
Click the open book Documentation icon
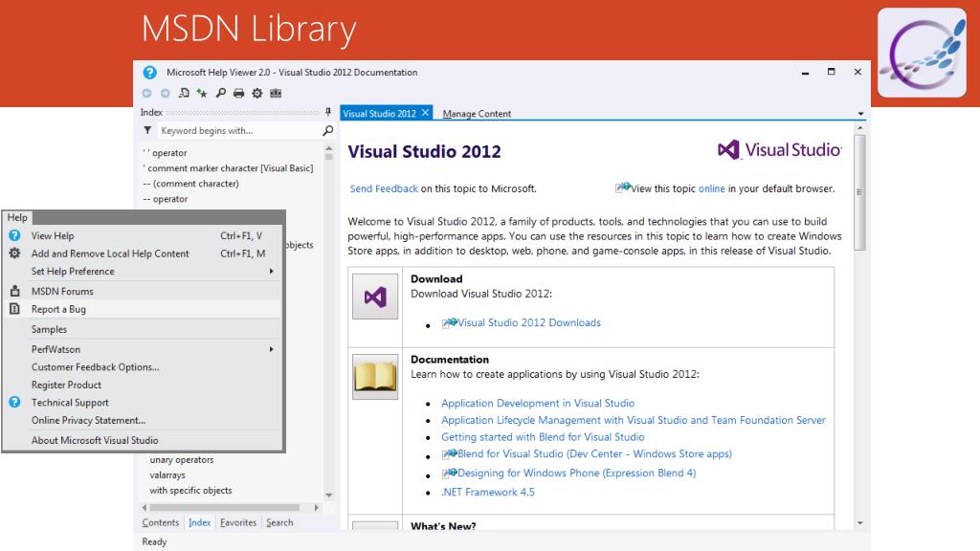coord(375,377)
